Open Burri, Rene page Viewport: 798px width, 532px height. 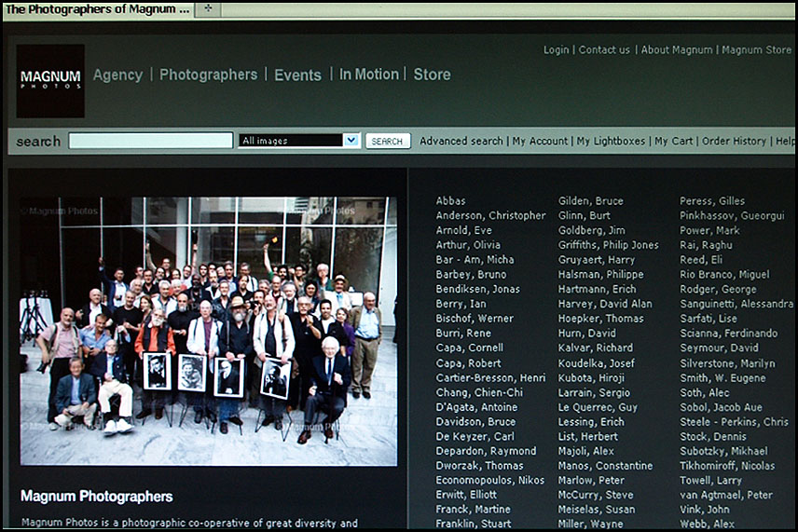click(x=463, y=334)
